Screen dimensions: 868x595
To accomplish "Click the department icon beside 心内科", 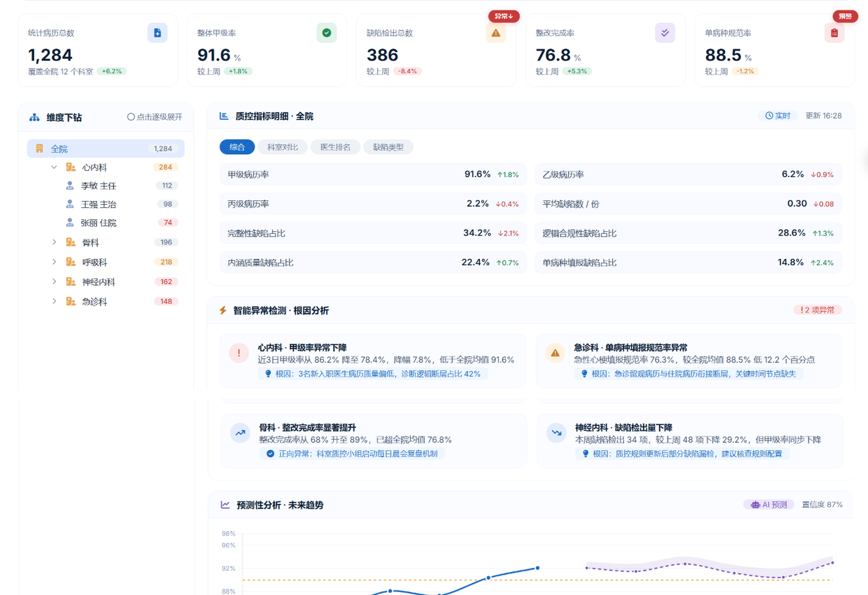I will point(70,167).
